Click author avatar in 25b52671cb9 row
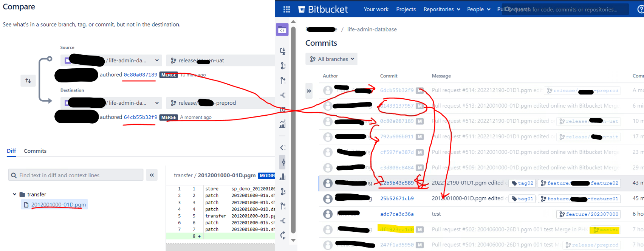 [328, 198]
